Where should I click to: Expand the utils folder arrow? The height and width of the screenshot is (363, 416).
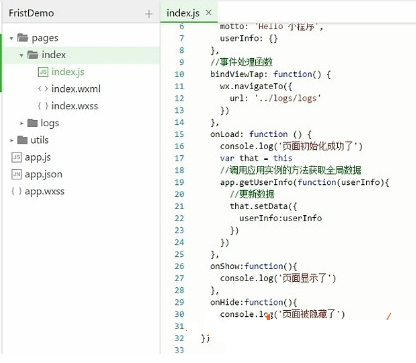pos(12,140)
